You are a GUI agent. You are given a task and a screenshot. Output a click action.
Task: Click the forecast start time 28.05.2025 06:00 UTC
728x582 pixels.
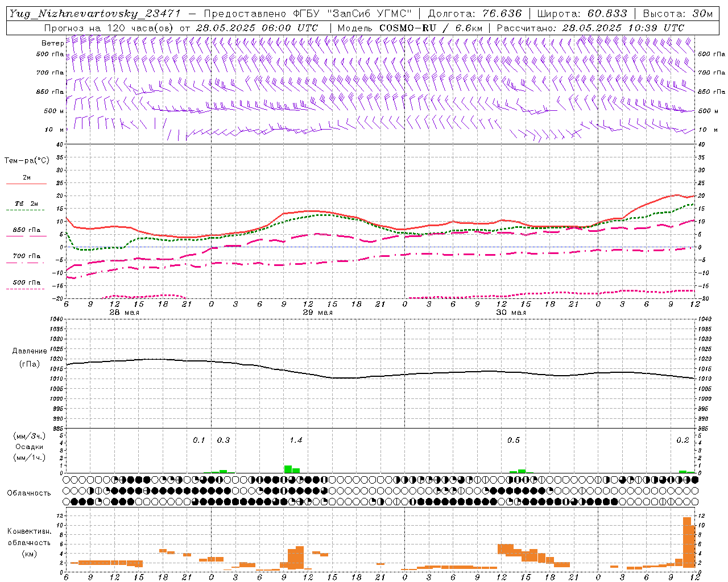(257, 28)
